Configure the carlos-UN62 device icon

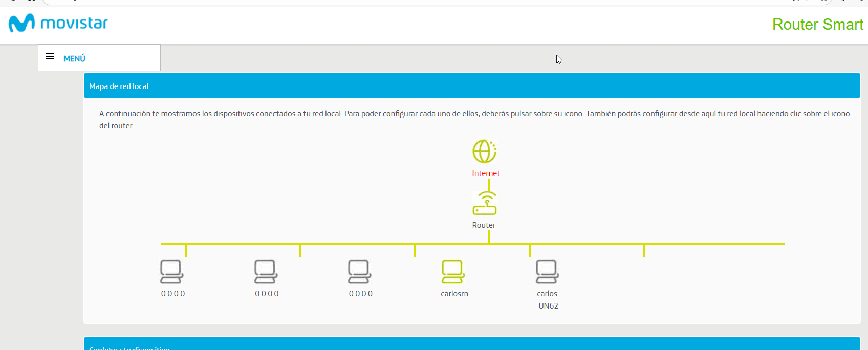[547, 272]
